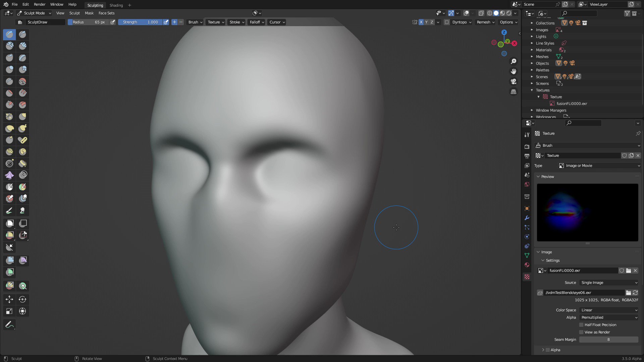Click the pan view hand icon
The image size is (644, 362).
(514, 71)
